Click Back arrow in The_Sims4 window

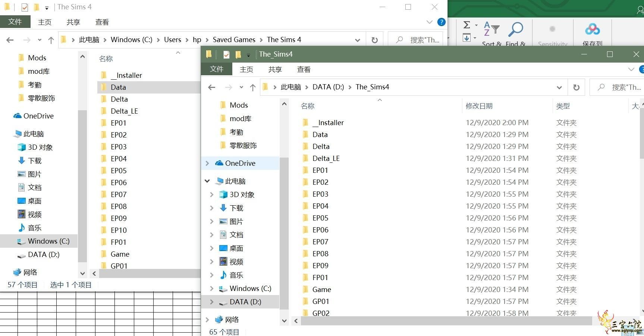click(212, 87)
